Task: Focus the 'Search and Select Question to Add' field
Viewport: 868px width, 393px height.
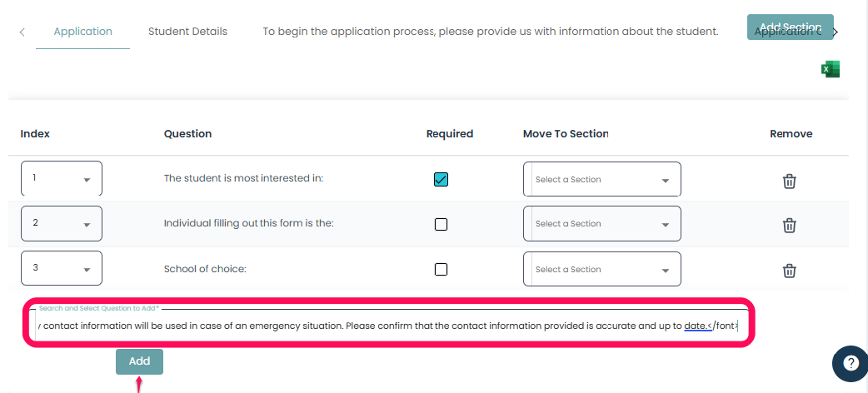Action: point(388,326)
